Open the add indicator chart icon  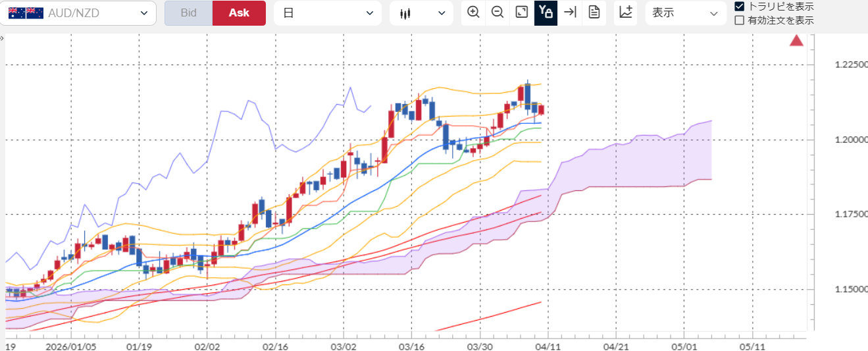coord(625,13)
